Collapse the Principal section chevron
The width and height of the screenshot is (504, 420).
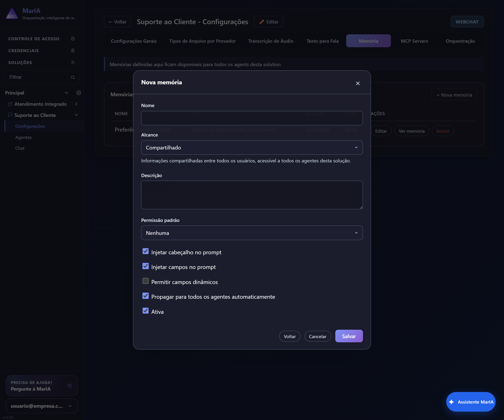66,93
